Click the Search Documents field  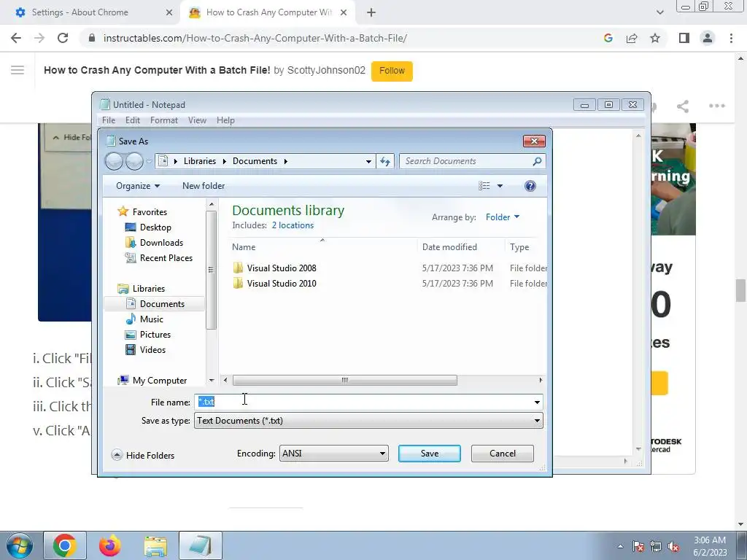coord(467,161)
